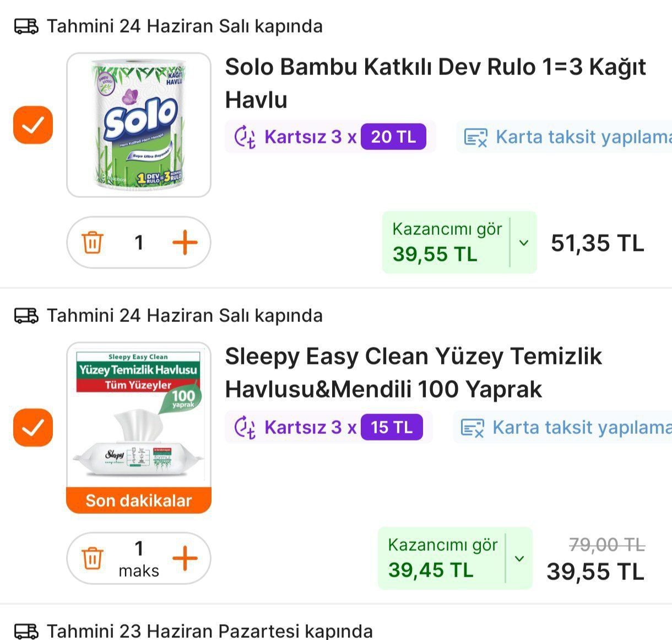Viewport: 672px width, 640px height.
Task: Tap the 15 TL installment badge
Action: tap(392, 427)
